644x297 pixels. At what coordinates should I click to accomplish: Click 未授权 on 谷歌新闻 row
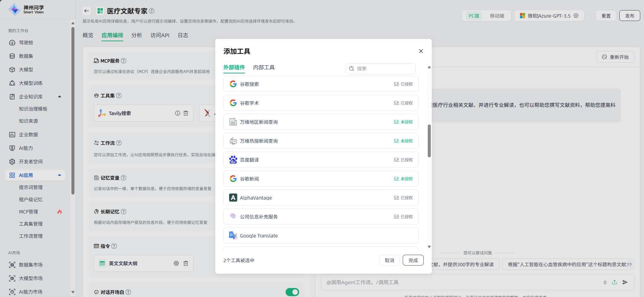tap(403, 179)
